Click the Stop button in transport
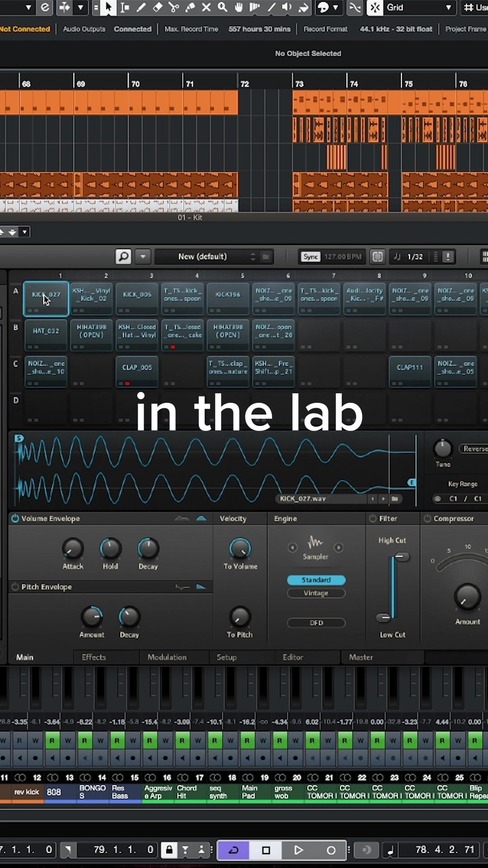The image size is (488, 868). 266,850
